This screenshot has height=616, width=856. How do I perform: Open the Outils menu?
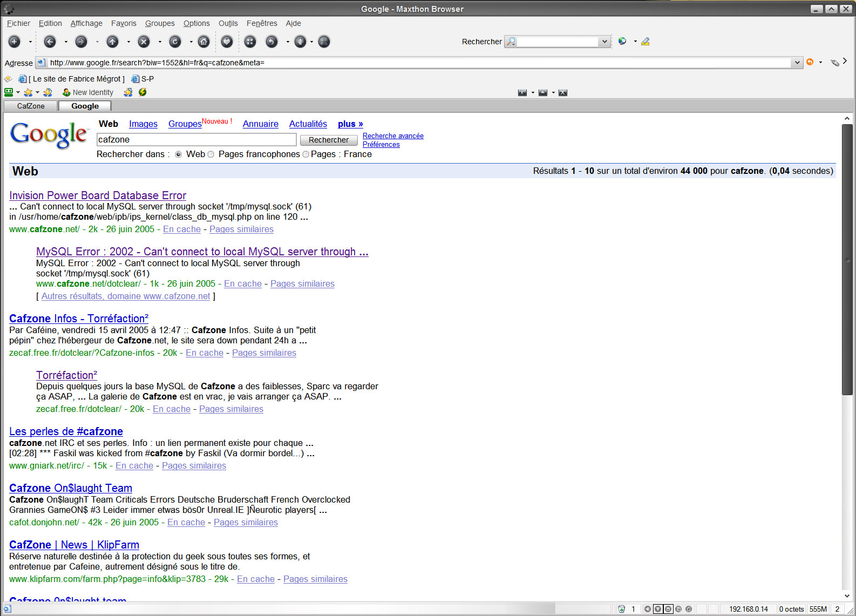point(228,23)
